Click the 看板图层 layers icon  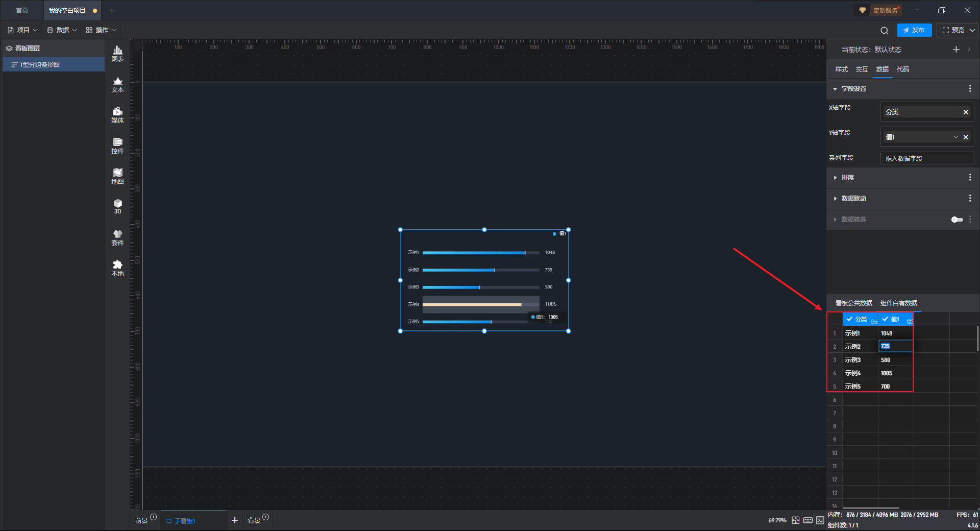(9, 49)
